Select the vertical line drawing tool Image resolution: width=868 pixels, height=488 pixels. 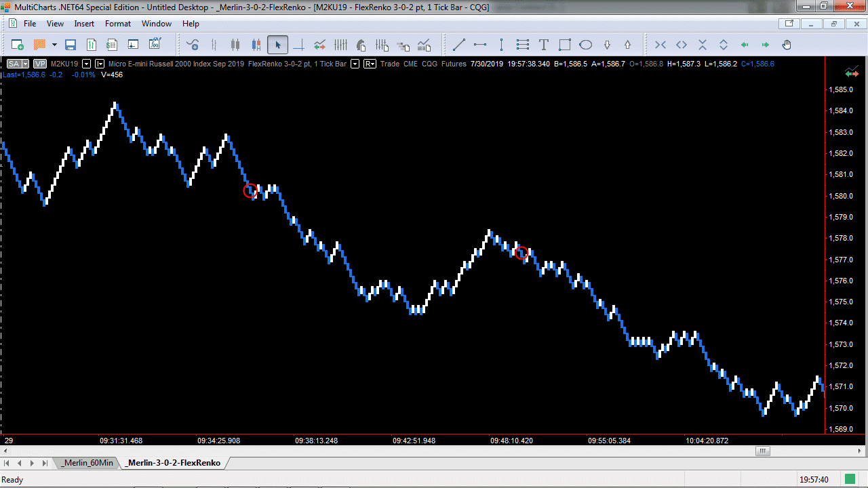(x=501, y=45)
